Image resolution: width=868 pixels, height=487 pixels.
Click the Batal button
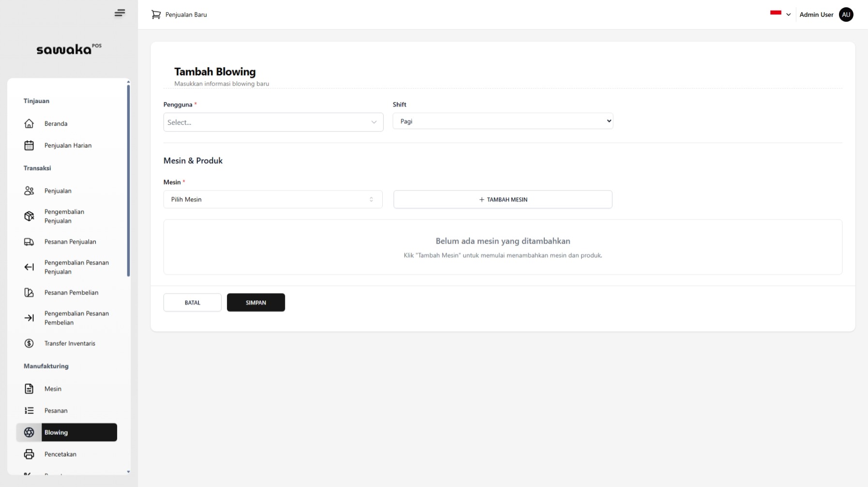point(192,303)
